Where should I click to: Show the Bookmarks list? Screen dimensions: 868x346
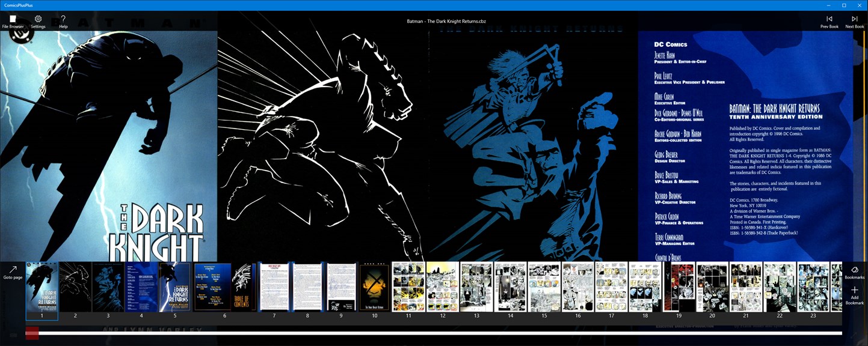click(854, 273)
